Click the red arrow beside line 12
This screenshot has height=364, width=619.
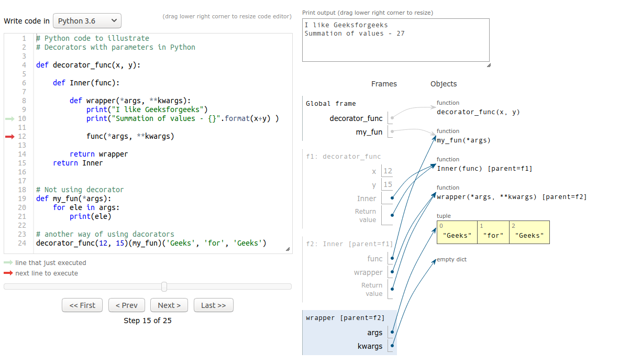pos(10,137)
